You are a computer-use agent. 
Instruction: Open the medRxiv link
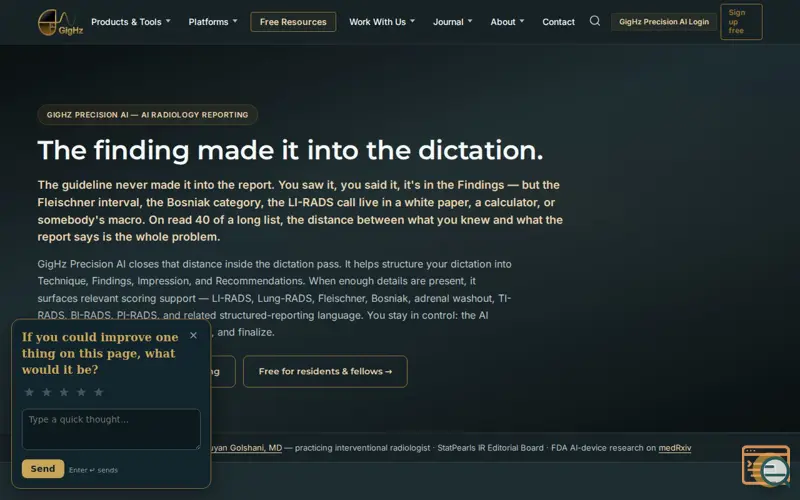click(x=674, y=448)
